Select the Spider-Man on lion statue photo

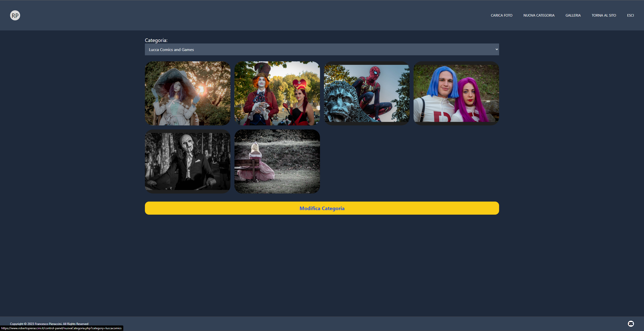tap(367, 93)
